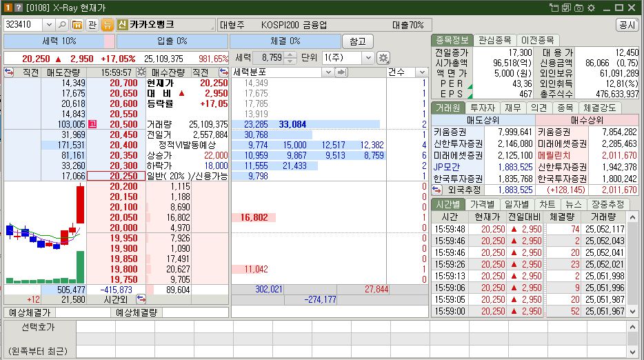Select the 재무 tab
The height and width of the screenshot is (360, 644).
pyautogui.click(x=512, y=108)
